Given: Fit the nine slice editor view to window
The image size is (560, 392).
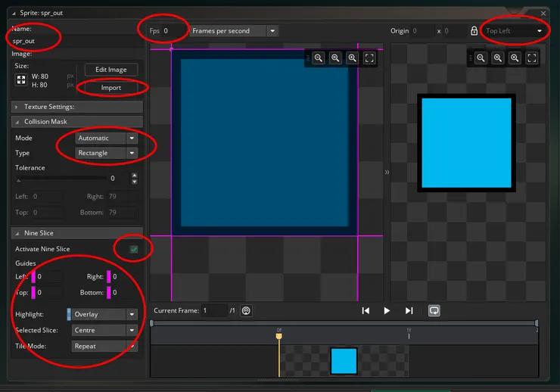Looking at the screenshot, I should [x=369, y=58].
